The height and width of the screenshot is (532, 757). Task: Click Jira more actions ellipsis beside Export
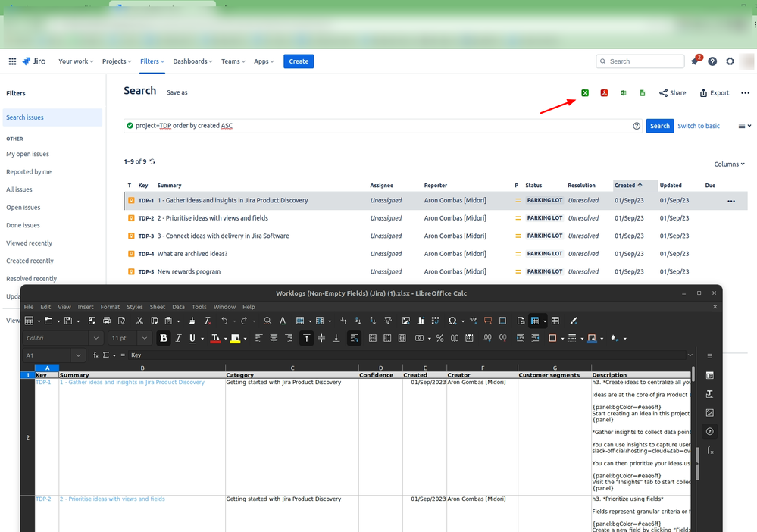point(746,93)
